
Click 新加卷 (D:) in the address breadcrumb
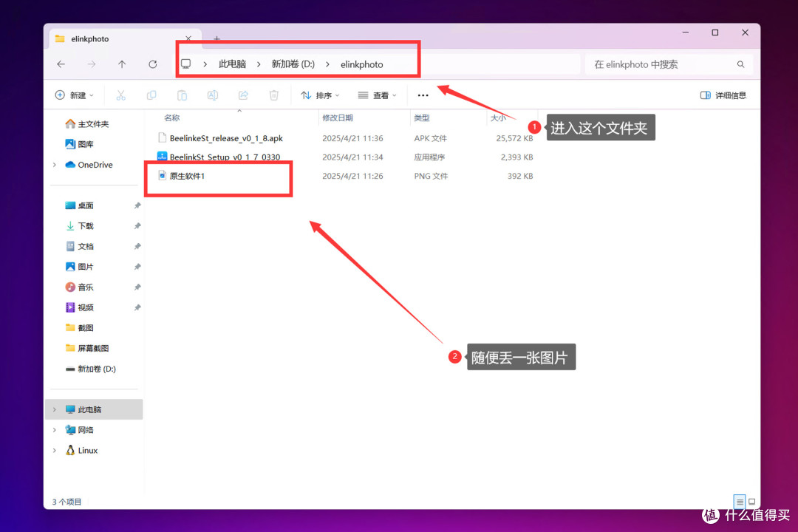[x=293, y=64]
